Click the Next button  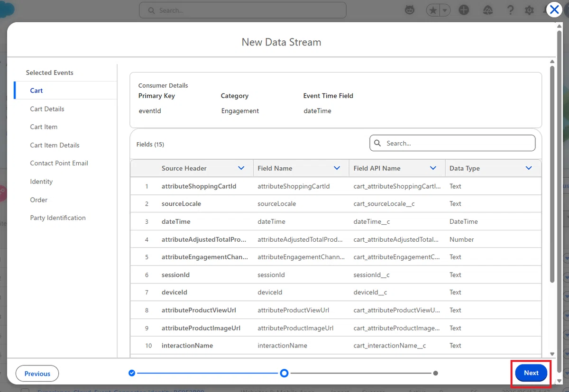click(531, 373)
